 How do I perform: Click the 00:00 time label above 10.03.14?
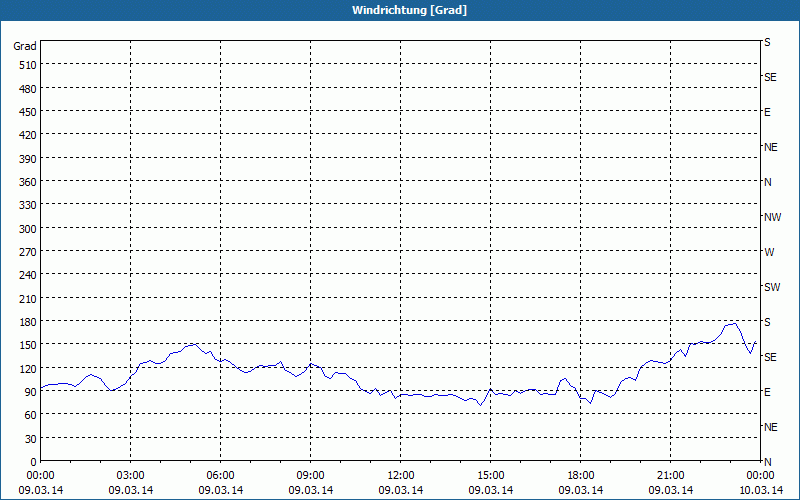[x=760, y=476]
